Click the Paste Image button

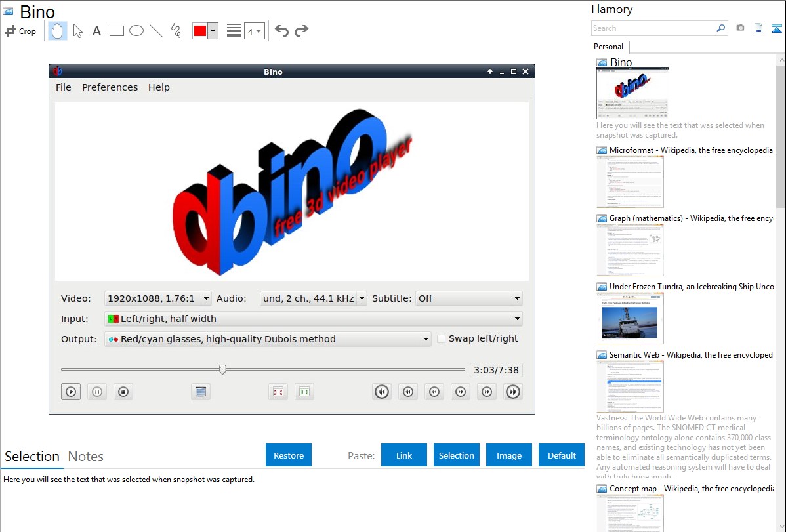[508, 455]
